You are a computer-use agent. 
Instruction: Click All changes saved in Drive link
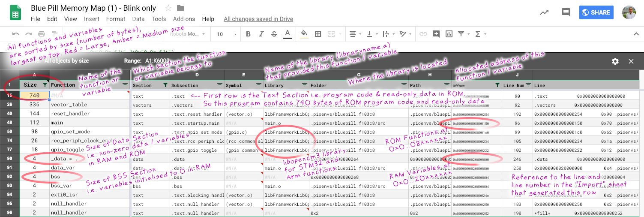258,19
